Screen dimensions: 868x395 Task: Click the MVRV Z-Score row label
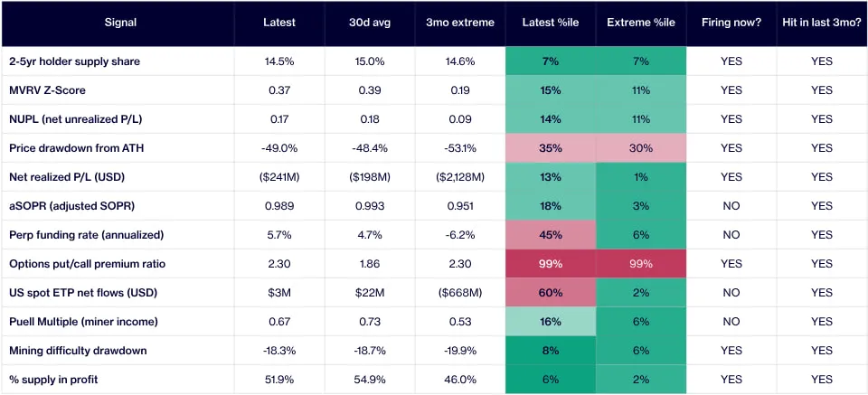point(48,90)
